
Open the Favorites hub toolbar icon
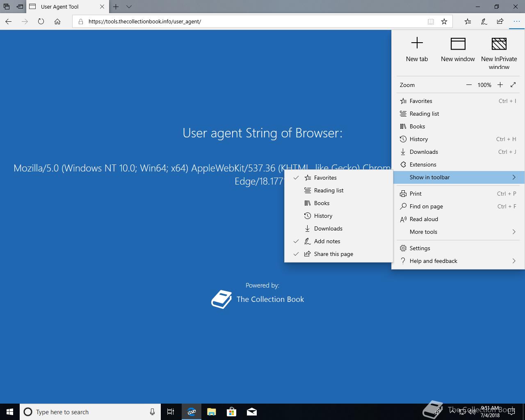coord(468,21)
